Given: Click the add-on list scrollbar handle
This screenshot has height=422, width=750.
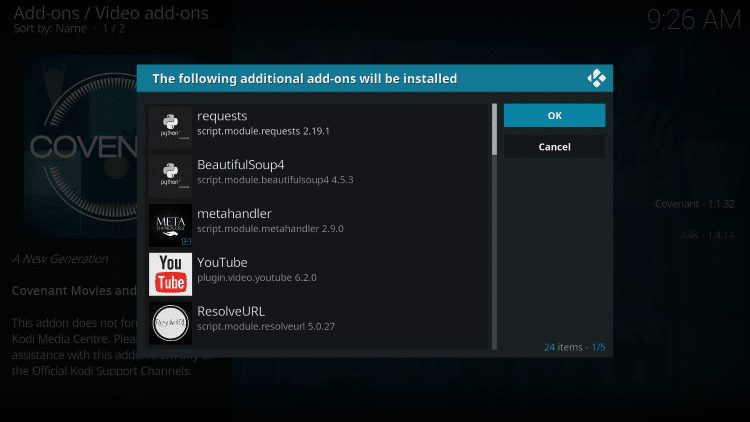Looking at the screenshot, I should [494, 129].
